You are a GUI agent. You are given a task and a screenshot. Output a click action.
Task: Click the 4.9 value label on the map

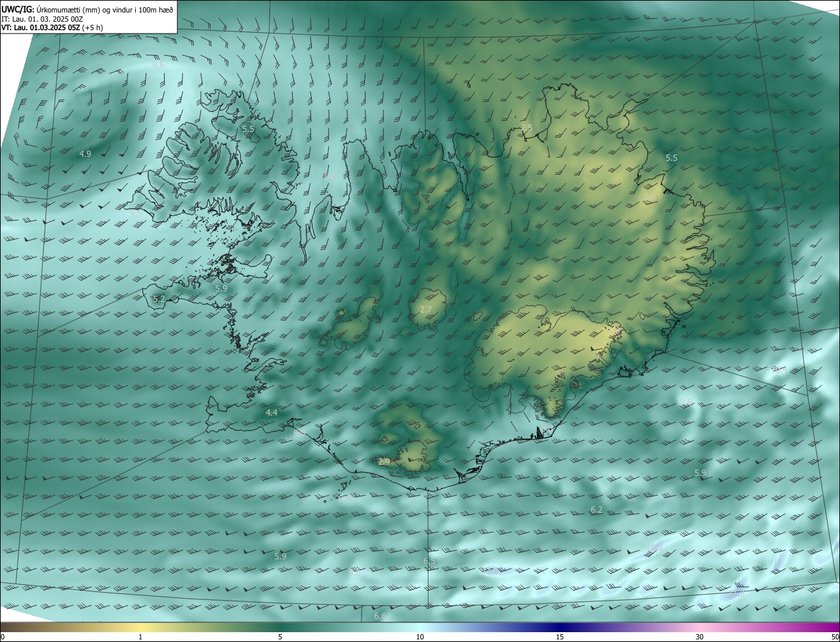point(85,154)
